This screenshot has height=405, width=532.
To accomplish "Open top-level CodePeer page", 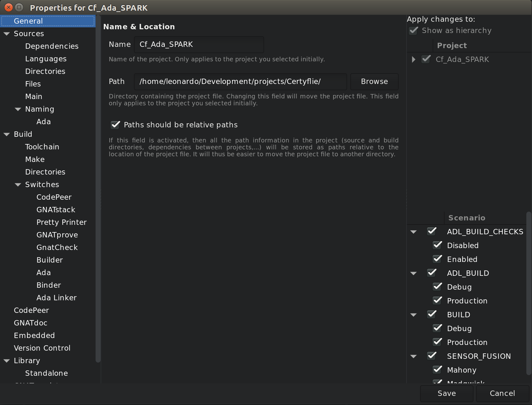I will (x=31, y=310).
